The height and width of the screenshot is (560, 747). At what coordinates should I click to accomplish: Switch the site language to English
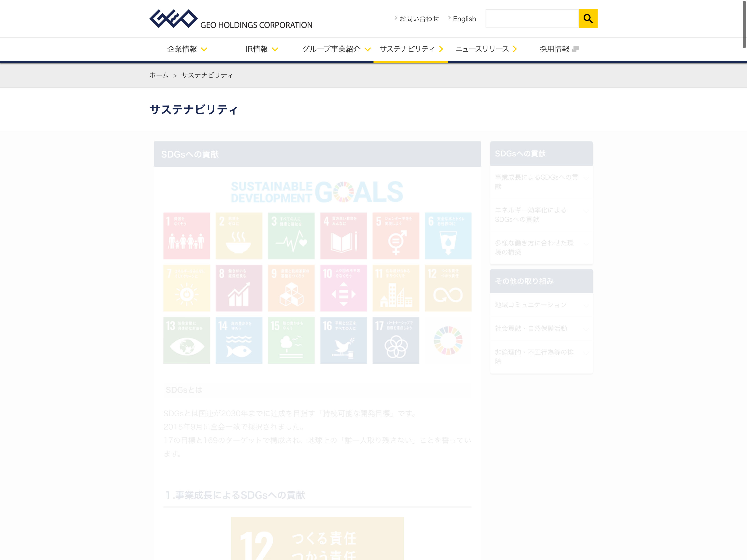coord(464,19)
